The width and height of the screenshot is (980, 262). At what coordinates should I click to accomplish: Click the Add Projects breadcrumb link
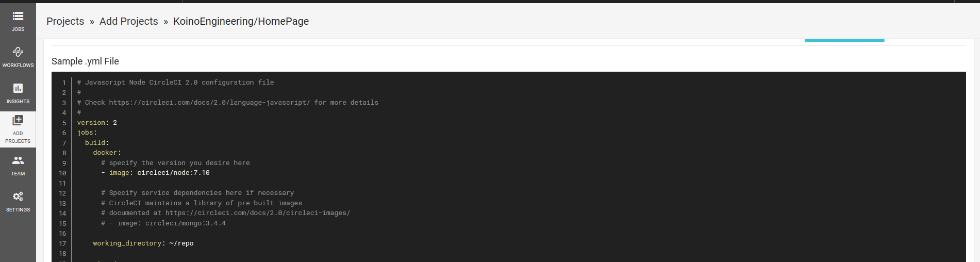pos(128,21)
